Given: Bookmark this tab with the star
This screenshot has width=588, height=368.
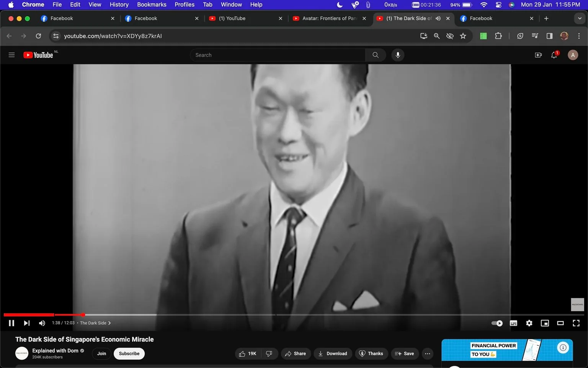Looking at the screenshot, I should click(463, 36).
